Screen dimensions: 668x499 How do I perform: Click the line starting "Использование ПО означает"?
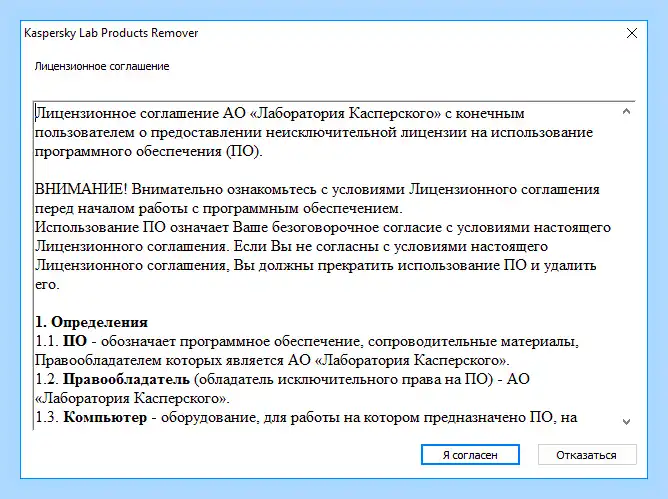[x=322, y=228]
